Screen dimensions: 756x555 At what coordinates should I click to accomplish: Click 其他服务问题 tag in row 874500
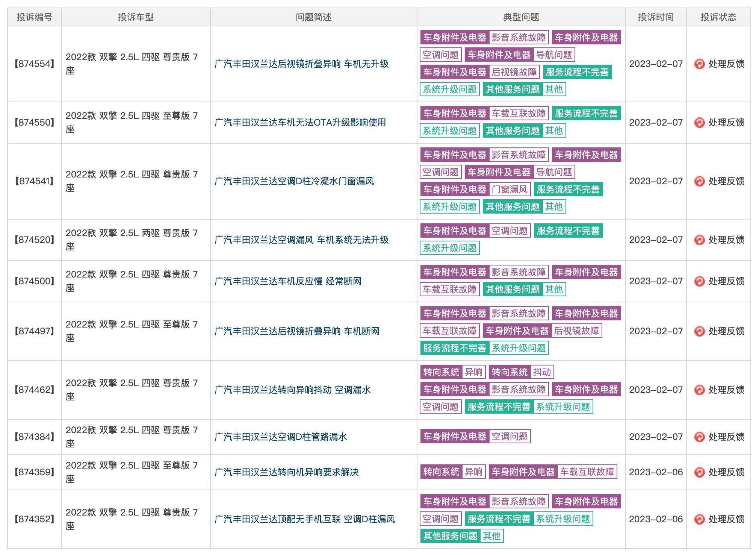coord(513,290)
